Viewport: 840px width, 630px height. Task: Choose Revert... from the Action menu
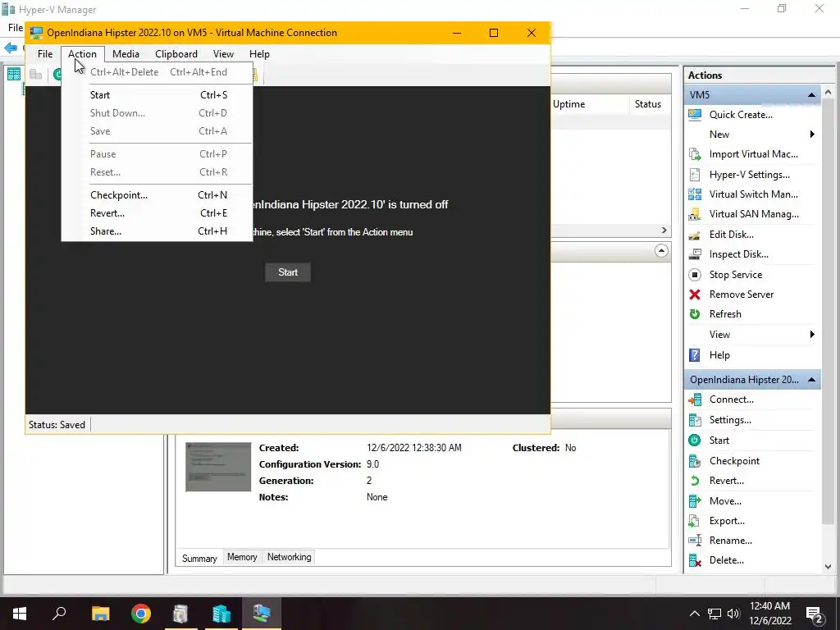(157, 213)
